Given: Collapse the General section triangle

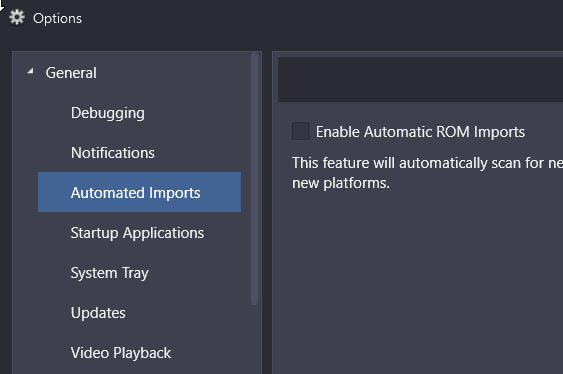Looking at the screenshot, I should point(31,71).
